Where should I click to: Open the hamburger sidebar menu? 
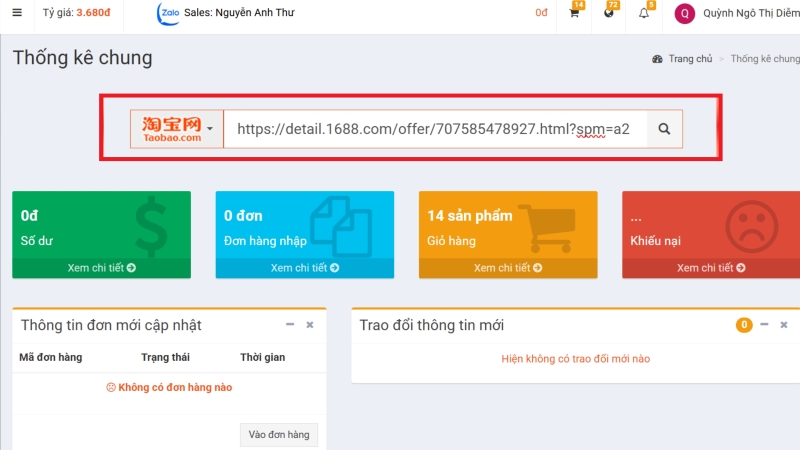[17, 12]
